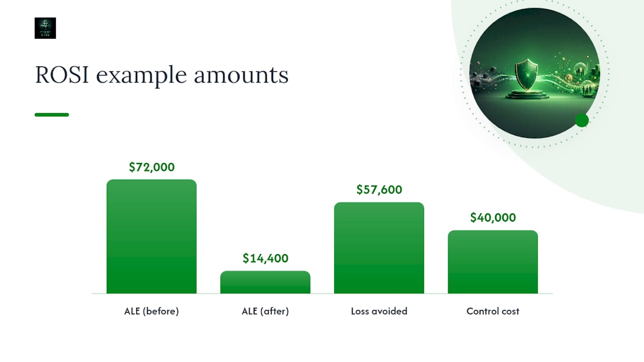The image size is (644, 362).
Task: Click the green accent line under title
Action: pyautogui.click(x=52, y=115)
